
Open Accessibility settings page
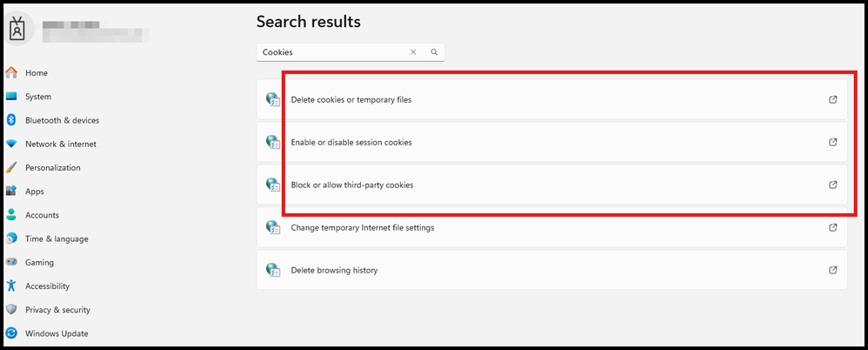pyautogui.click(x=47, y=286)
